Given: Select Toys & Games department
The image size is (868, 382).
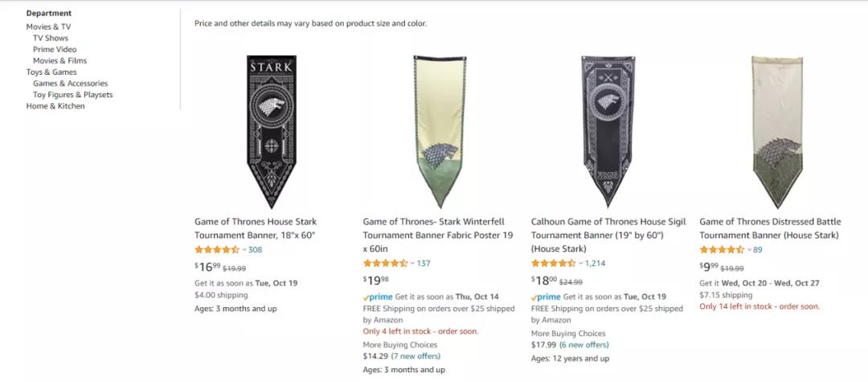Looking at the screenshot, I should (51, 72).
